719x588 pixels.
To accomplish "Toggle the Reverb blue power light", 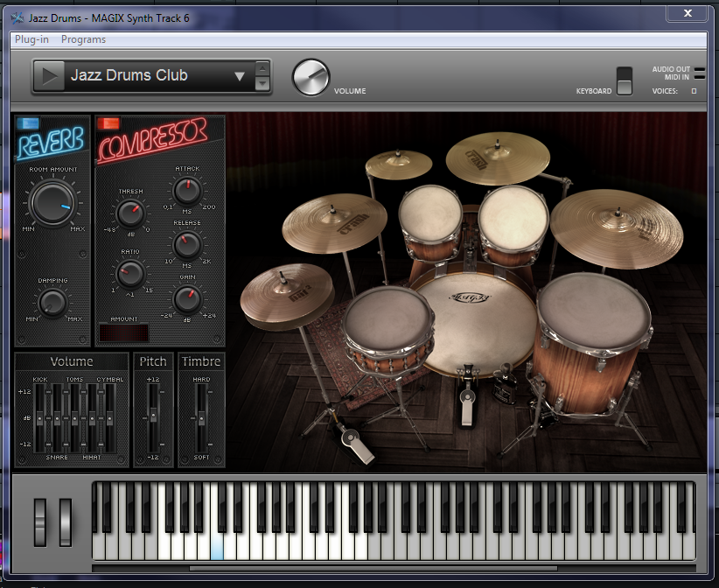I will coord(28,122).
